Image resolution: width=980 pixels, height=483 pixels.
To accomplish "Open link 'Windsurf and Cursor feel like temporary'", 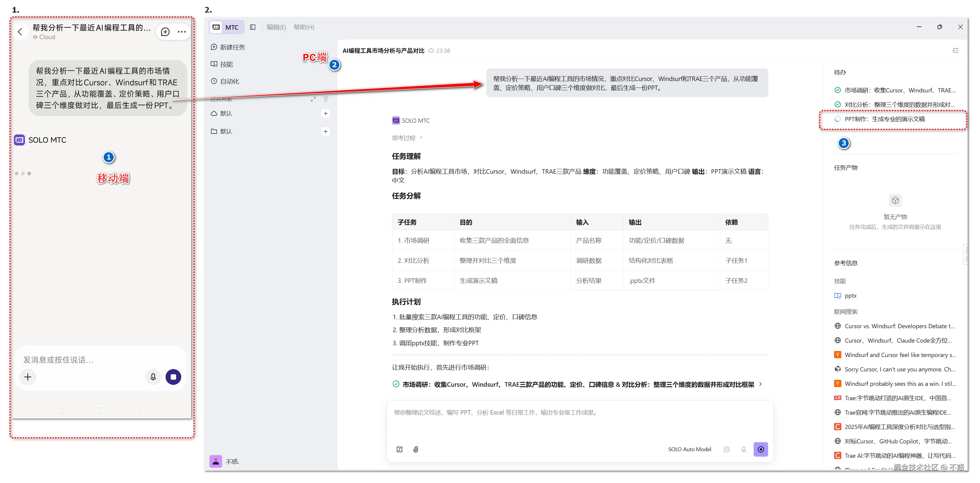I will click(895, 355).
